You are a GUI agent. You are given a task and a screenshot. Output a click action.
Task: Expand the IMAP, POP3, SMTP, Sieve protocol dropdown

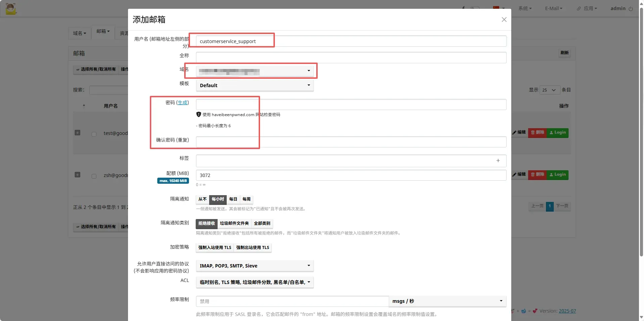[x=255, y=266]
